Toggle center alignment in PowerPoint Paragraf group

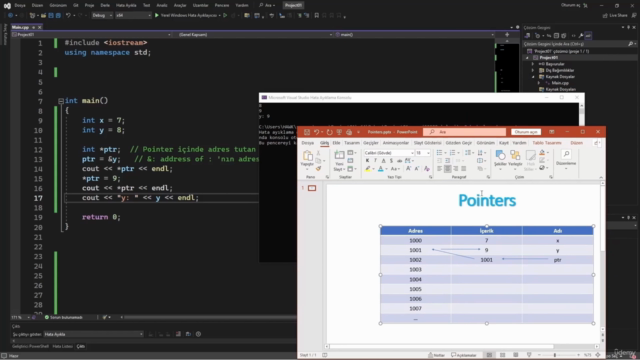448,169
